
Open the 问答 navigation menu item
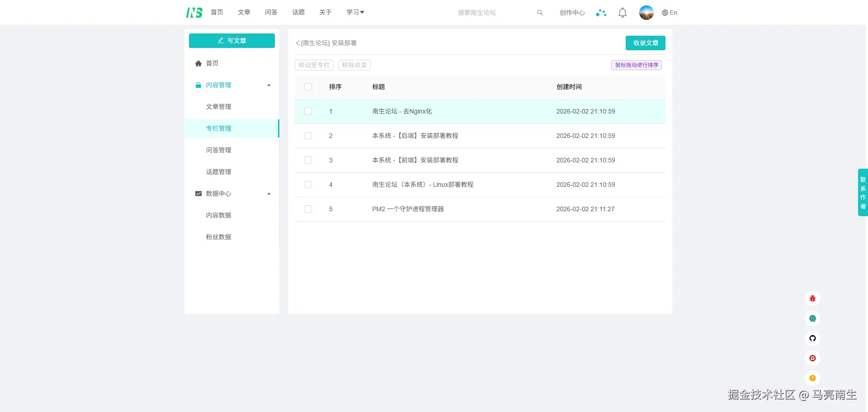point(271,12)
